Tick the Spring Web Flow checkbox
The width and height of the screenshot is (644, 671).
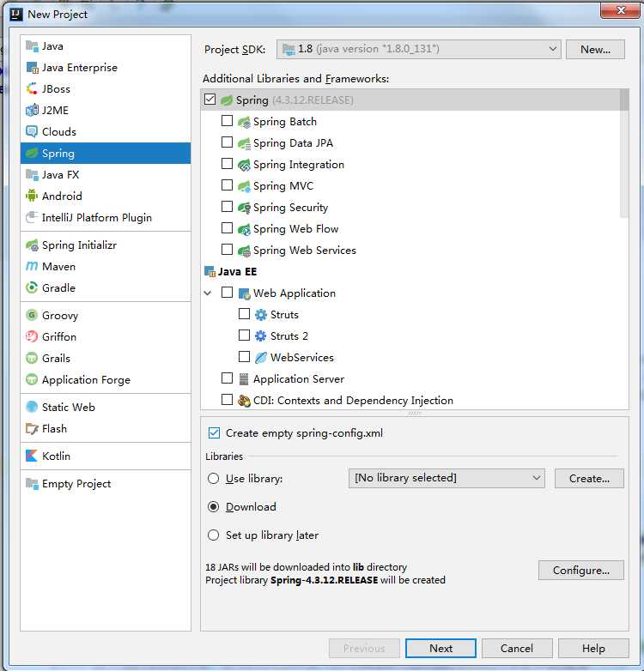pyautogui.click(x=227, y=227)
